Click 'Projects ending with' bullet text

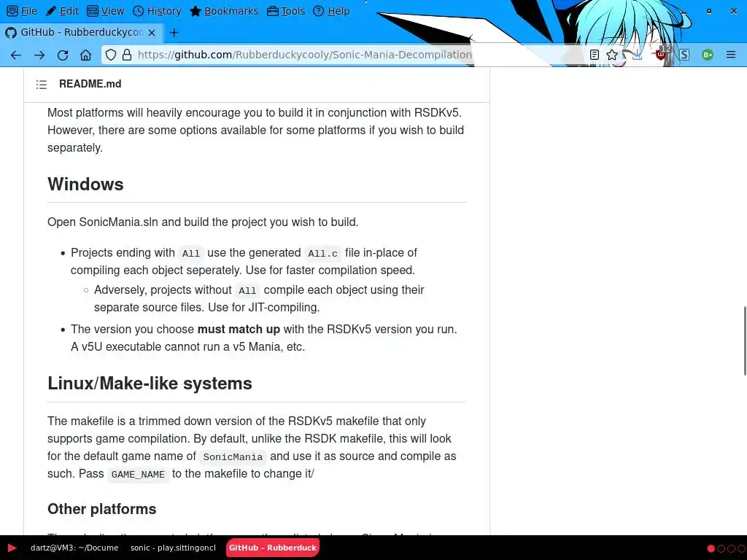(x=123, y=253)
